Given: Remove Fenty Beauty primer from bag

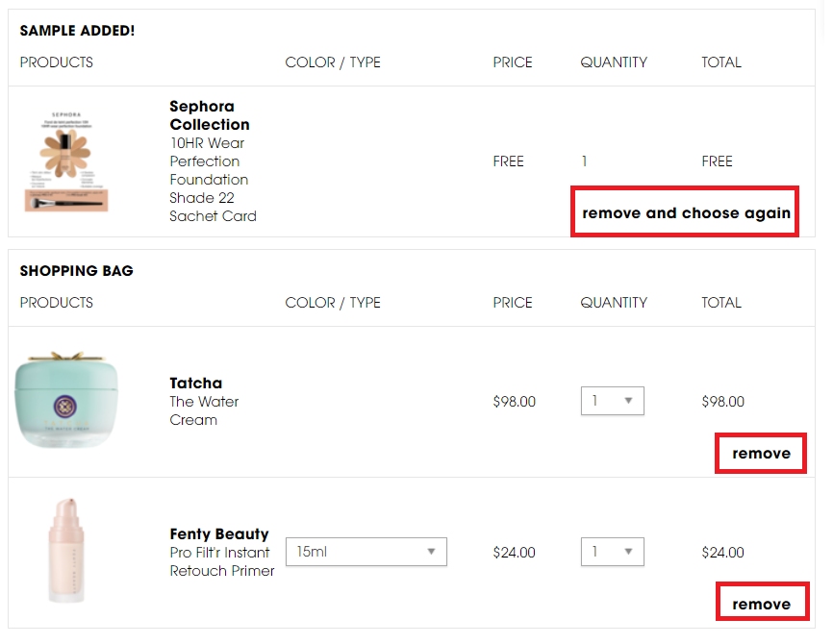Looking at the screenshot, I should point(761,604).
